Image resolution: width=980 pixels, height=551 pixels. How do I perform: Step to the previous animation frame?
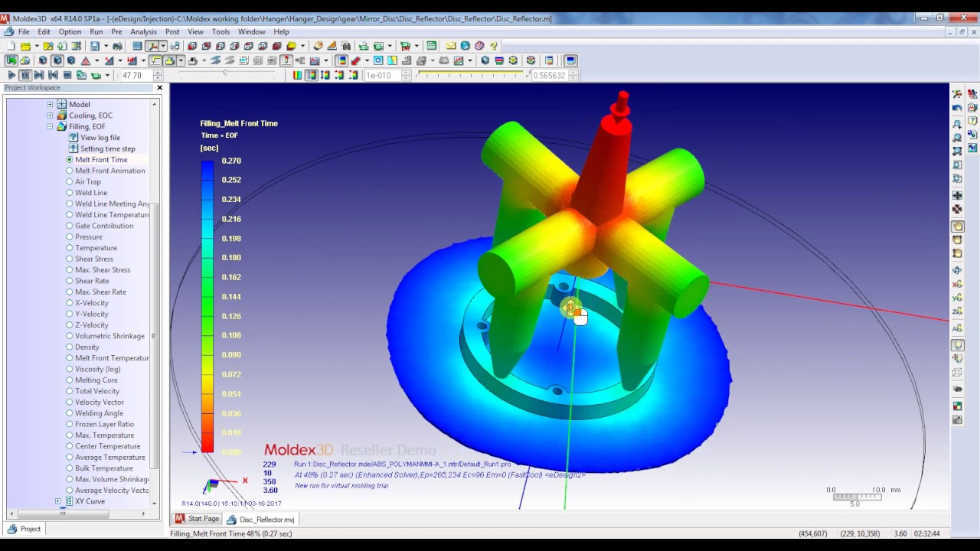pyautogui.click(x=53, y=75)
